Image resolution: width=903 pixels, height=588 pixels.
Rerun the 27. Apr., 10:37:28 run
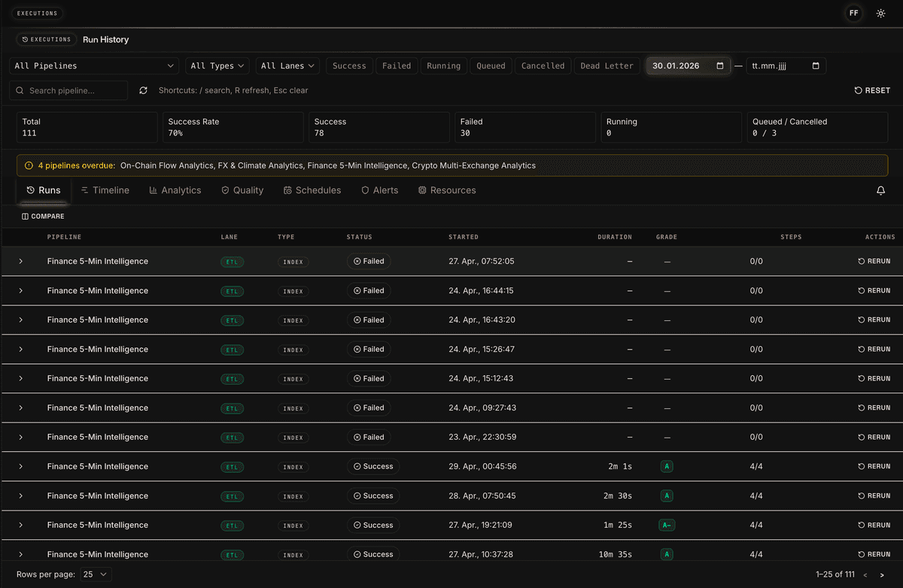pyautogui.click(x=874, y=555)
